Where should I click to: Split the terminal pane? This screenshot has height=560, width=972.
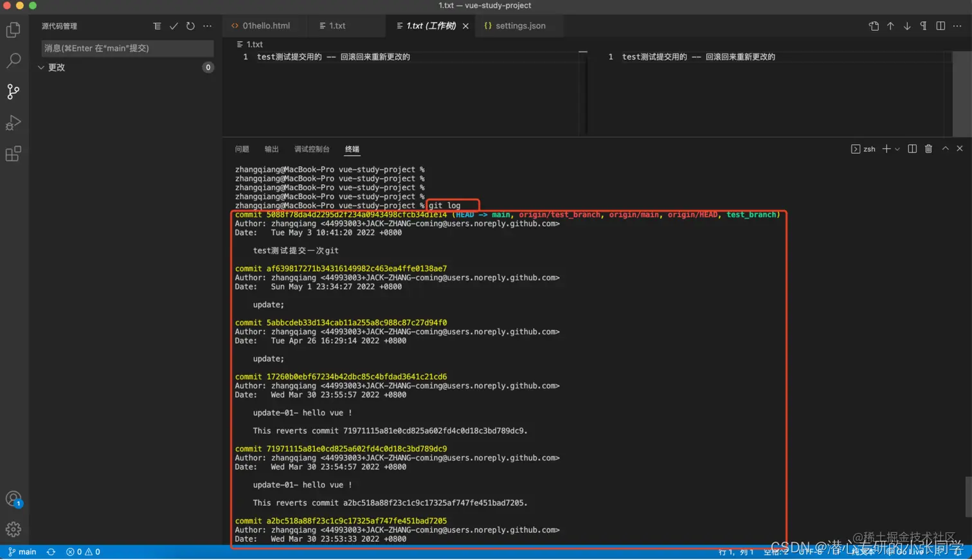point(912,149)
